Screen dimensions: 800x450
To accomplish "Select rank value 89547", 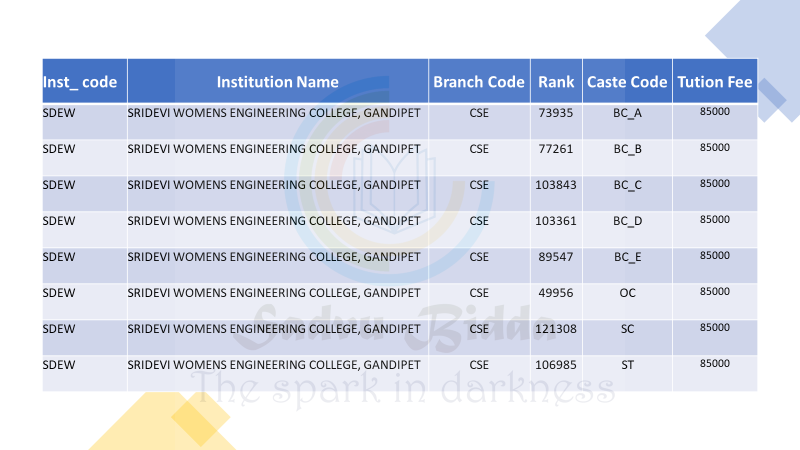I will [556, 257].
